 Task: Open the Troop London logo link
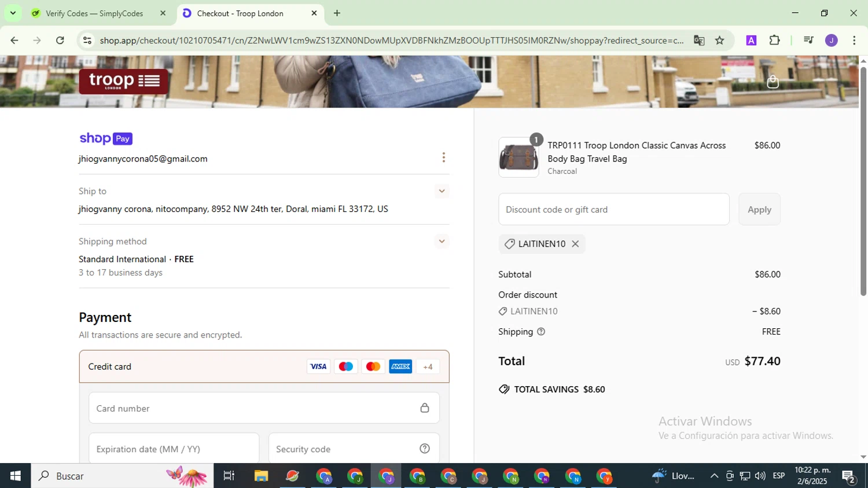123,81
